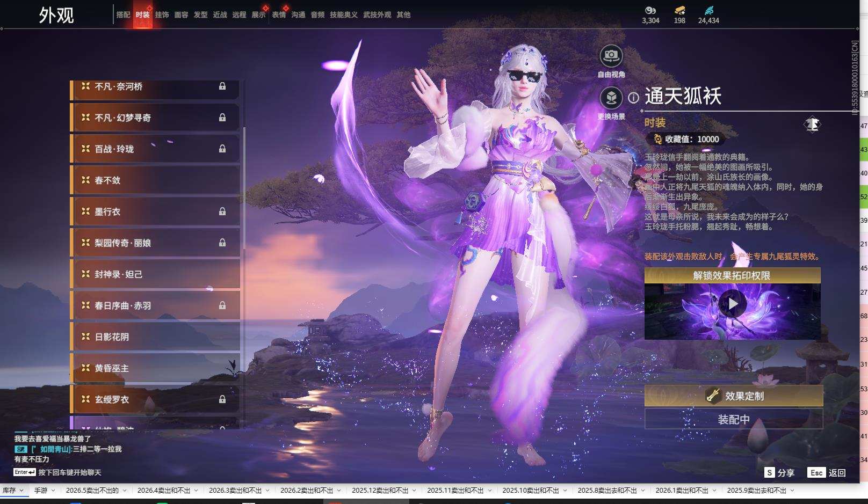Click the Esc key icon

coord(816,472)
